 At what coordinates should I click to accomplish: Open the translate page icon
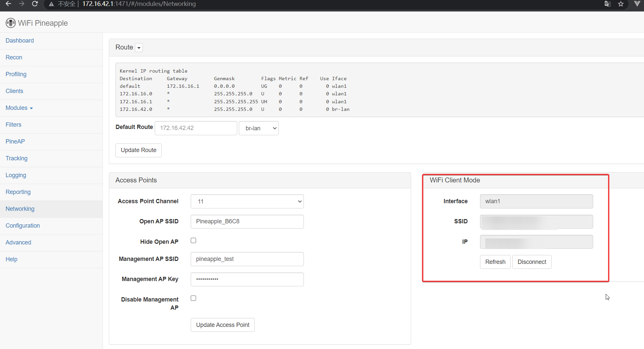click(x=607, y=4)
